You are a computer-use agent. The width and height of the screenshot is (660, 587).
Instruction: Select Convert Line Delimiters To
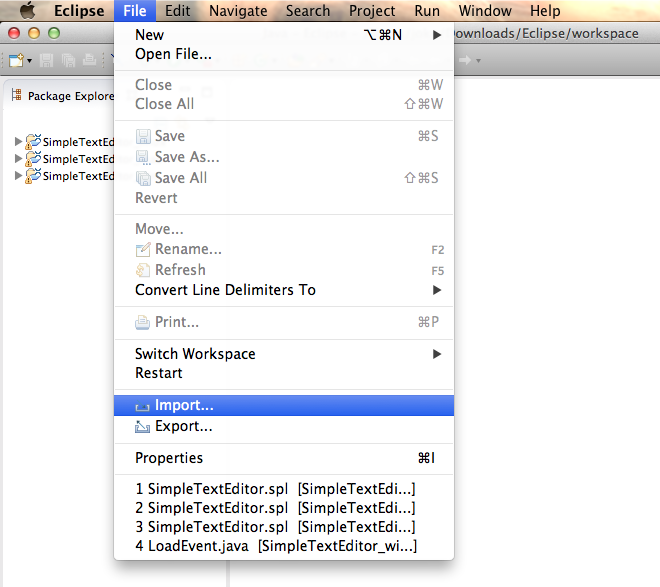point(284,290)
